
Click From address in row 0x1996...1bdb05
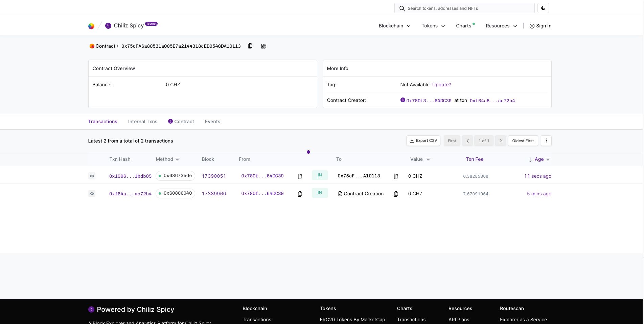pos(262,176)
